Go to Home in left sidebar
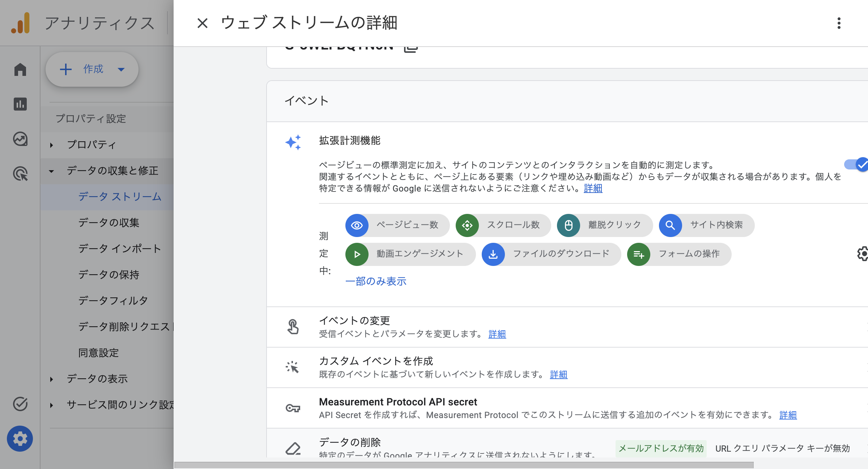The height and width of the screenshot is (469, 868). coord(20,69)
